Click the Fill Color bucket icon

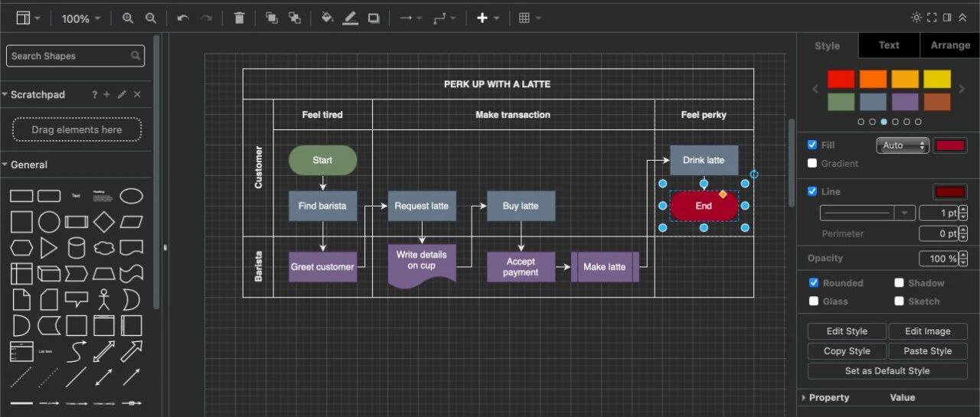(327, 18)
